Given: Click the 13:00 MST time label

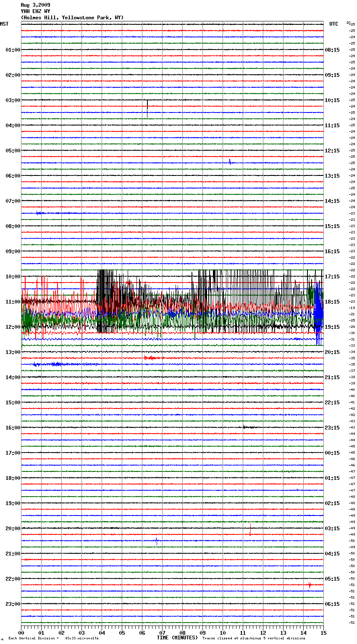Looking at the screenshot, I should 13,352.
